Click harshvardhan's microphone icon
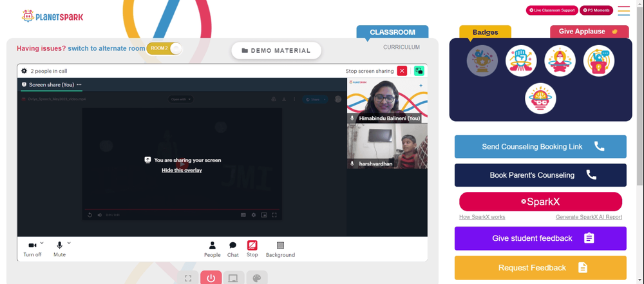 [x=352, y=164]
